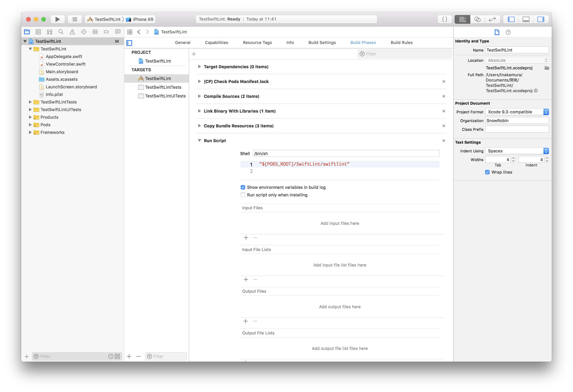Toggle the navigator panel visibility
Screen dimensions: 573x392
pyautogui.click(x=511, y=19)
